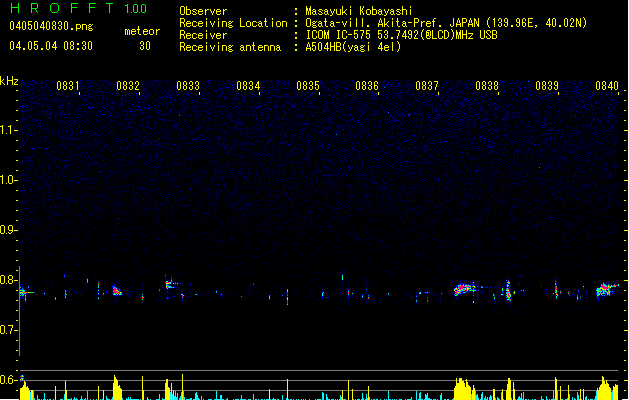
Task: Click the 0.9 kHz axis label
Action: 8,230
